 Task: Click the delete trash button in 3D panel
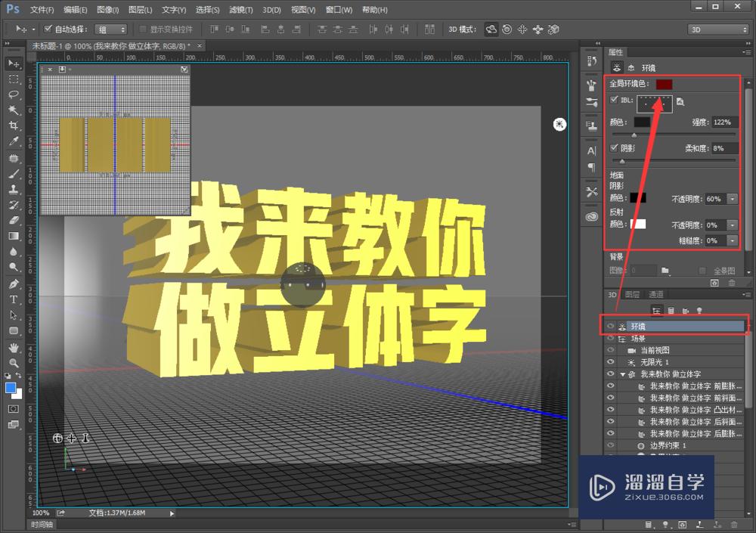(733, 525)
